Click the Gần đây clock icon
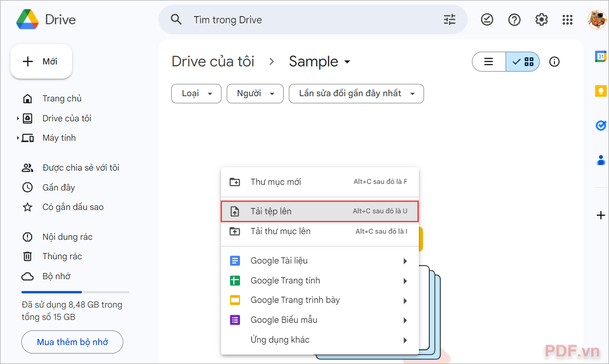The width and height of the screenshot is (609, 364). [x=28, y=187]
